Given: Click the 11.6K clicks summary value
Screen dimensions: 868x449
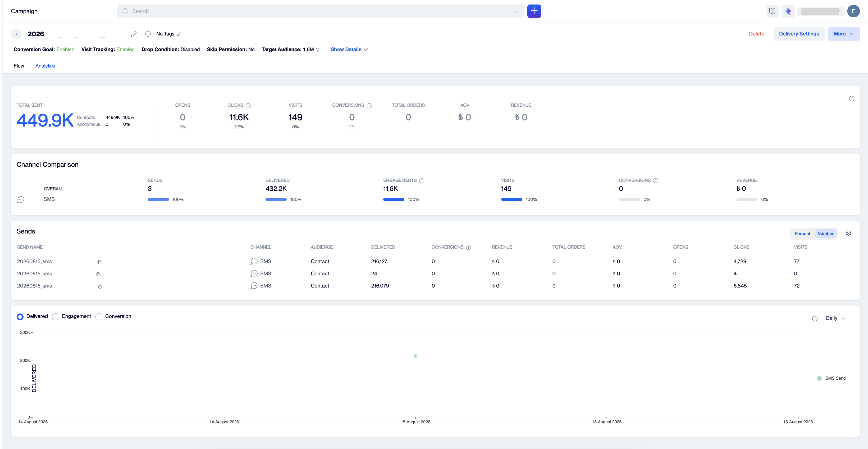Looking at the screenshot, I should (239, 117).
